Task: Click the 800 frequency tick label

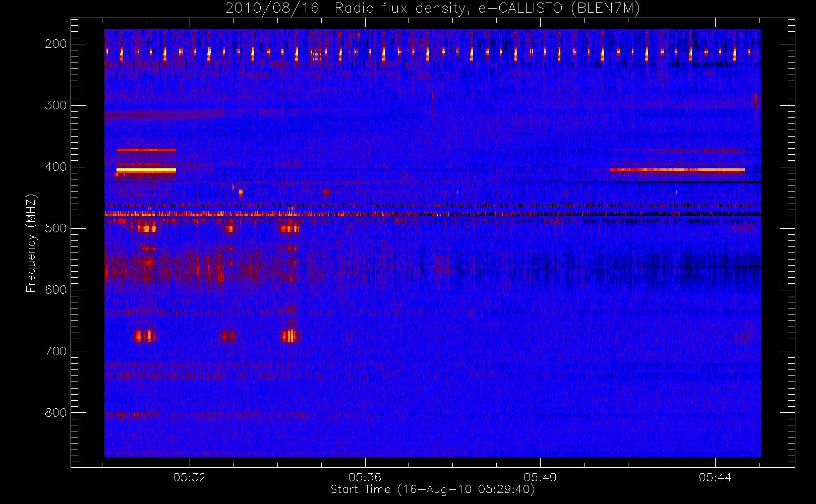Action: tap(56, 413)
